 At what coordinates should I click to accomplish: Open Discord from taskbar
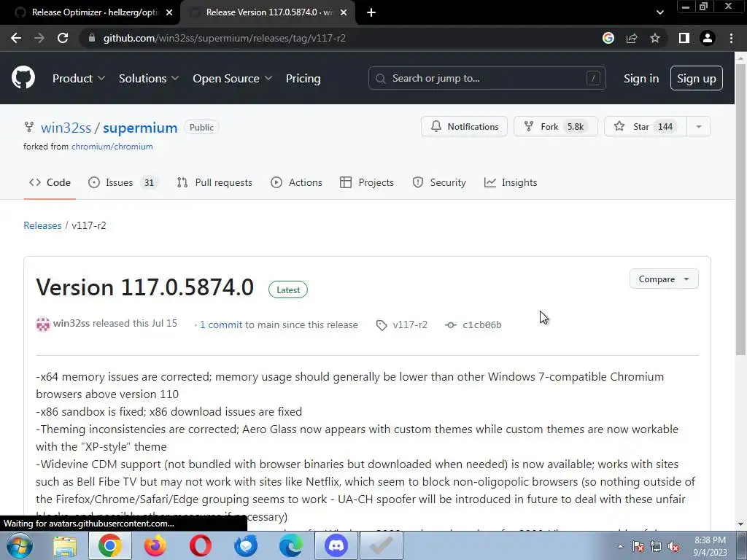click(336, 545)
